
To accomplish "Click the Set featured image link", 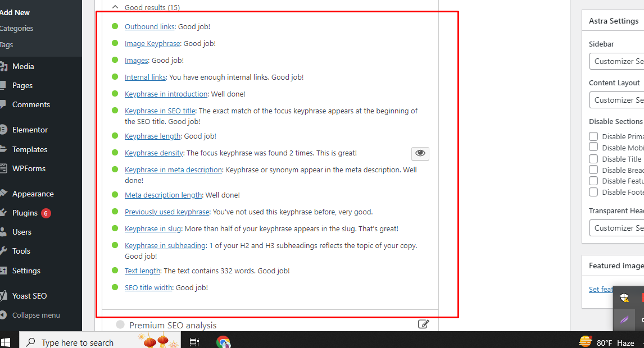I will pos(601,289).
